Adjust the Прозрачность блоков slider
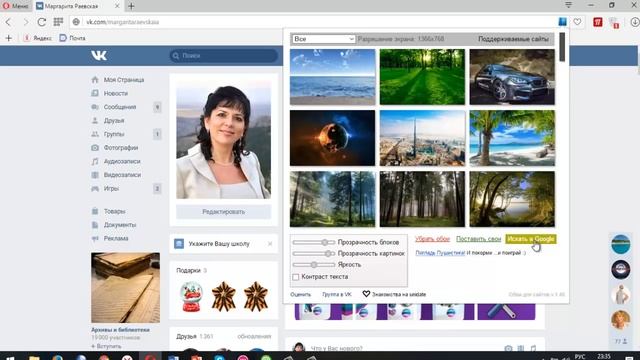The image size is (640, 360). click(x=313, y=242)
